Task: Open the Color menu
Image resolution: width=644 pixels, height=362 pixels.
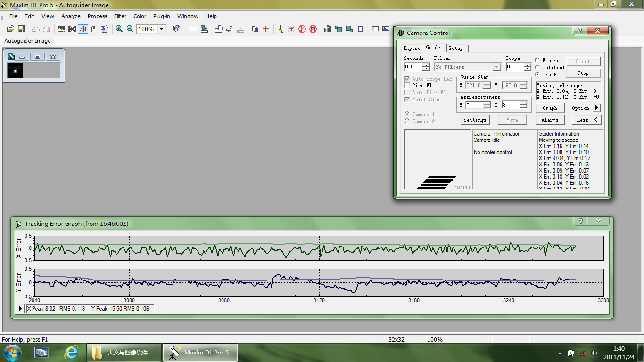Action: click(140, 16)
